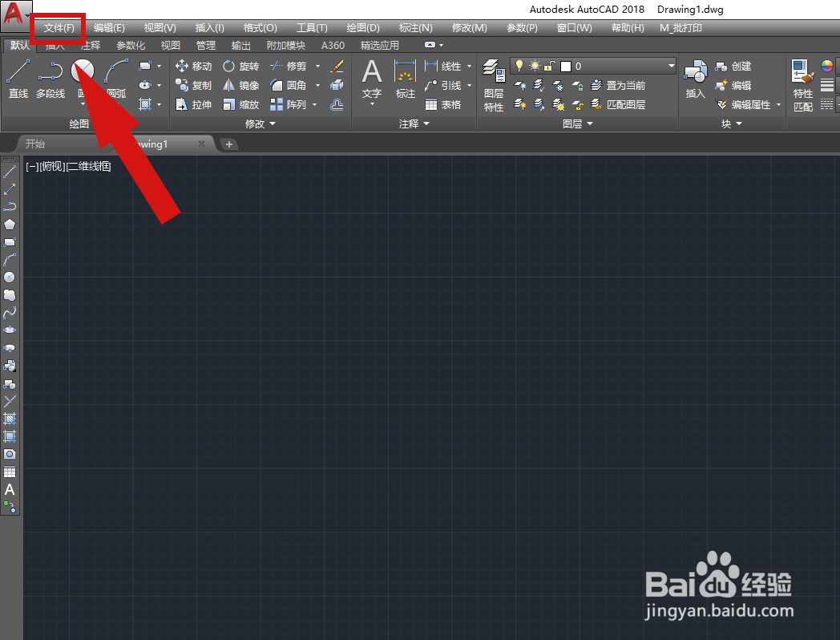The height and width of the screenshot is (640, 840).
Task: Activate the Scale (缩放) tool
Action: (241, 104)
